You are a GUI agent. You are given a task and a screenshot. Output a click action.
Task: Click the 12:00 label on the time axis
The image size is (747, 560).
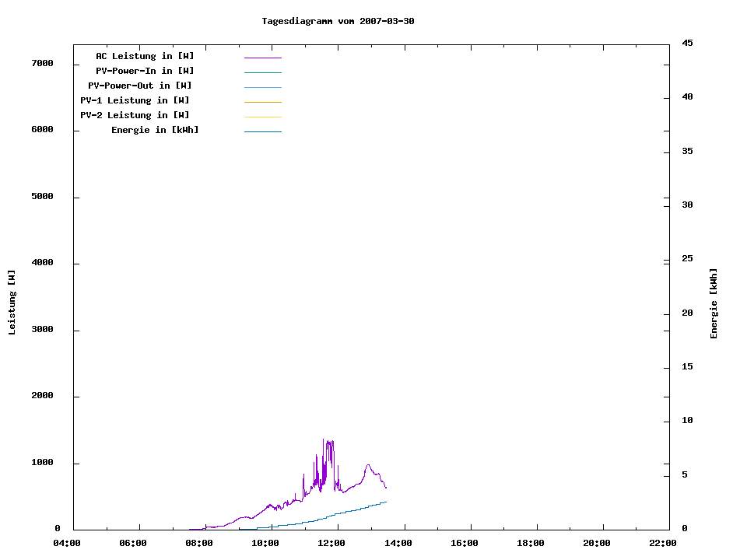(x=331, y=544)
